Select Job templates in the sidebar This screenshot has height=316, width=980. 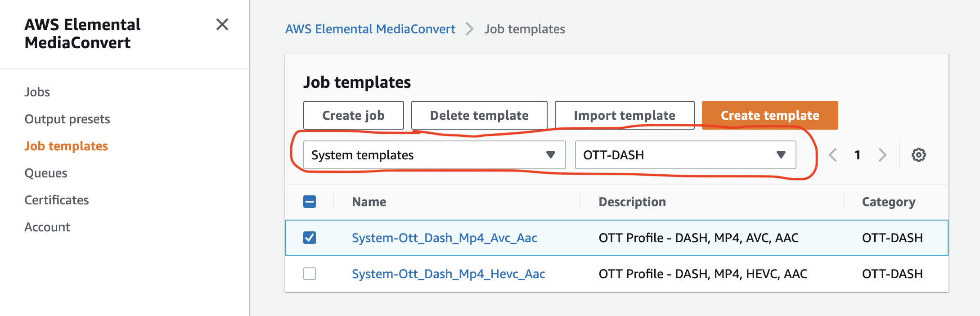66,146
